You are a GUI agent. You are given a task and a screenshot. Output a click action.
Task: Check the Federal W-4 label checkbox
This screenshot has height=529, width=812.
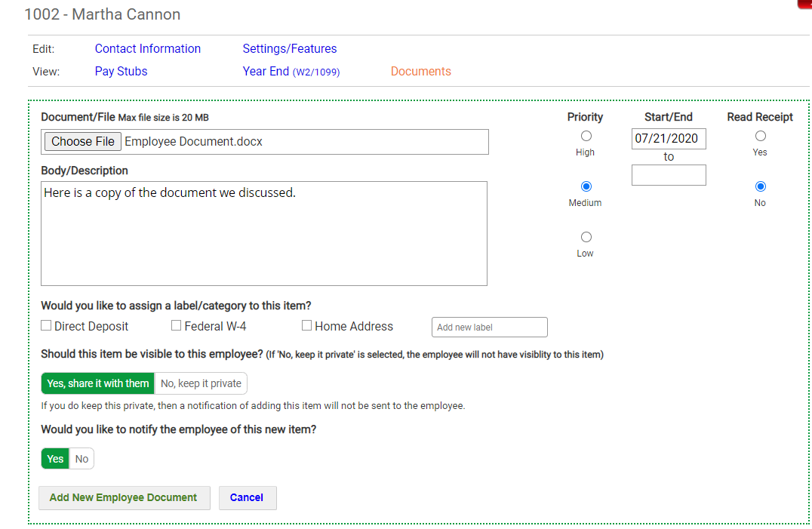[x=176, y=325]
